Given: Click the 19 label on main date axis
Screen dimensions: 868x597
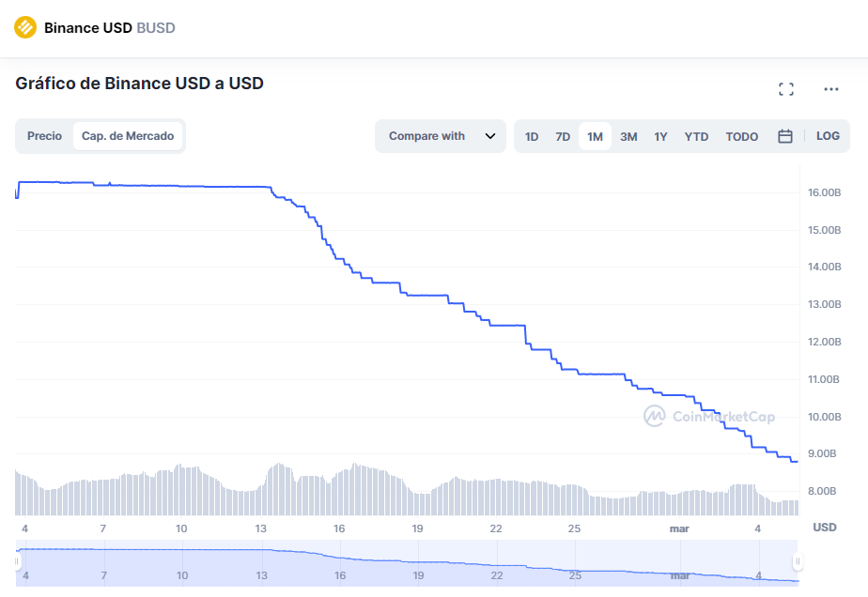Looking at the screenshot, I should (417, 528).
